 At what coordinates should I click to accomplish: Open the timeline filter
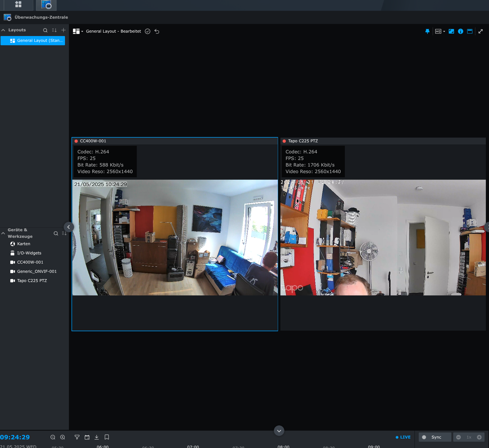pyautogui.click(x=77, y=437)
